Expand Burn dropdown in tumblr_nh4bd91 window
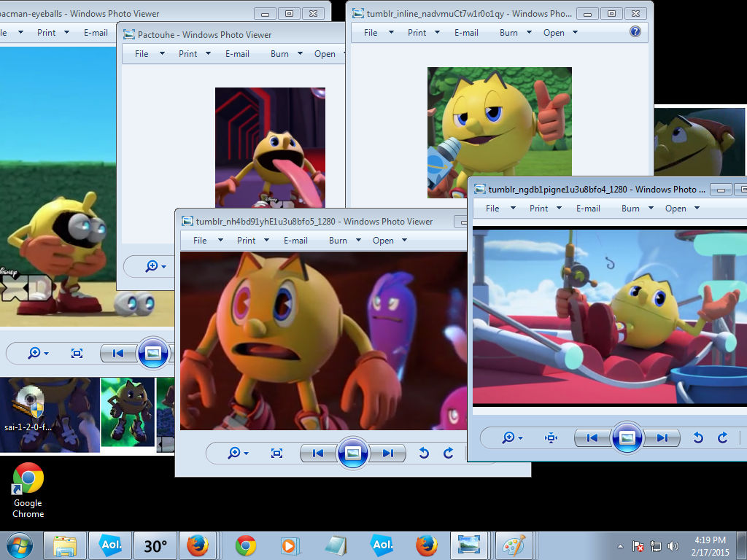Screen dimensions: 747x560 358,241
